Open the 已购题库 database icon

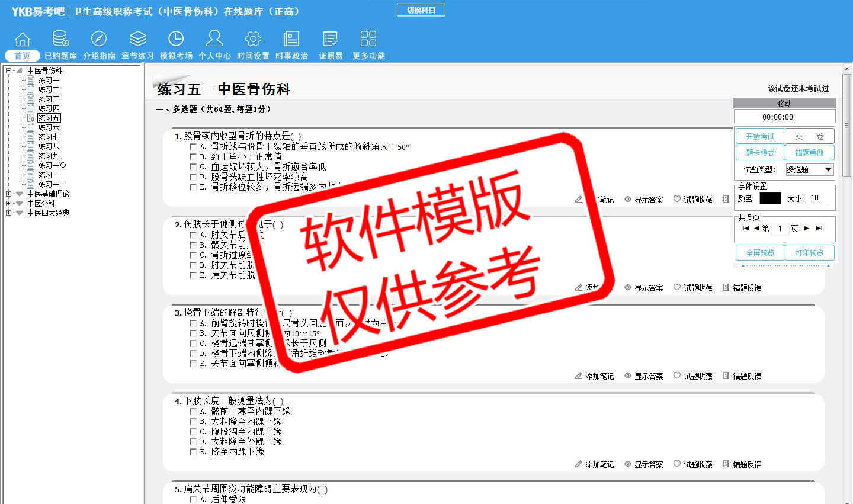pyautogui.click(x=60, y=39)
